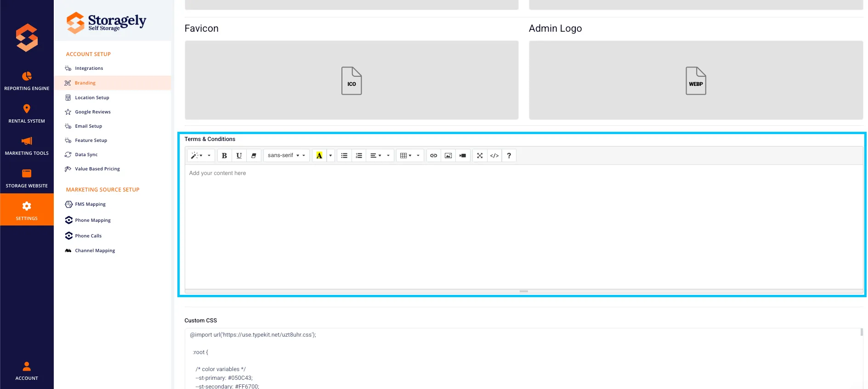This screenshot has width=868, height=389.
Task: Open the more colors dropdown arrow
Action: point(330,156)
